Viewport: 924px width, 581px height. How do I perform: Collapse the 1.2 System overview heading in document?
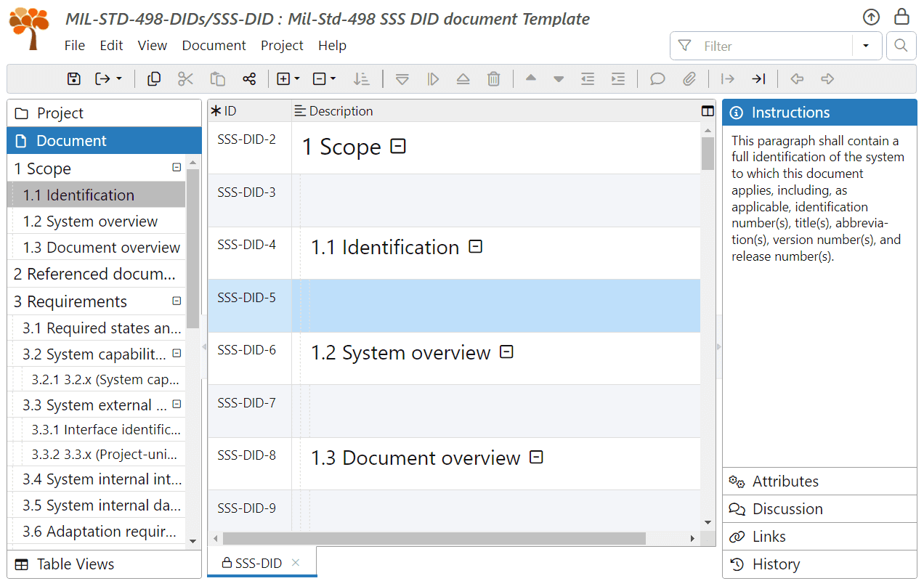[507, 352]
